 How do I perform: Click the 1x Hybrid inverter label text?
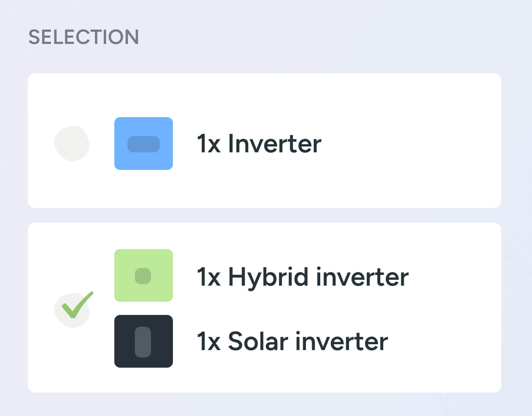[303, 277]
